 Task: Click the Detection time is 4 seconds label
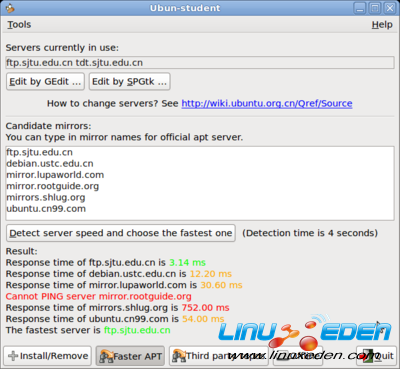click(x=310, y=233)
